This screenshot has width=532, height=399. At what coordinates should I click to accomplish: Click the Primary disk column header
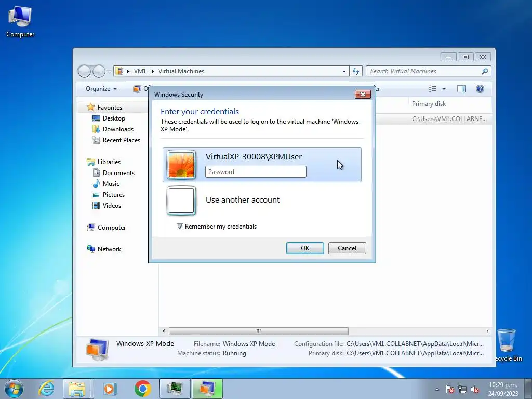(429, 104)
